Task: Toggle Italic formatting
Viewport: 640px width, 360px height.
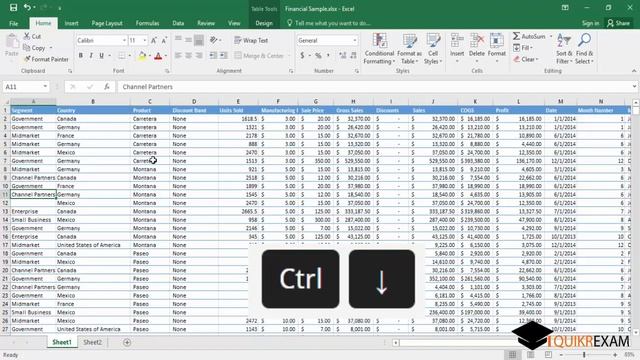Action: (x=91, y=56)
